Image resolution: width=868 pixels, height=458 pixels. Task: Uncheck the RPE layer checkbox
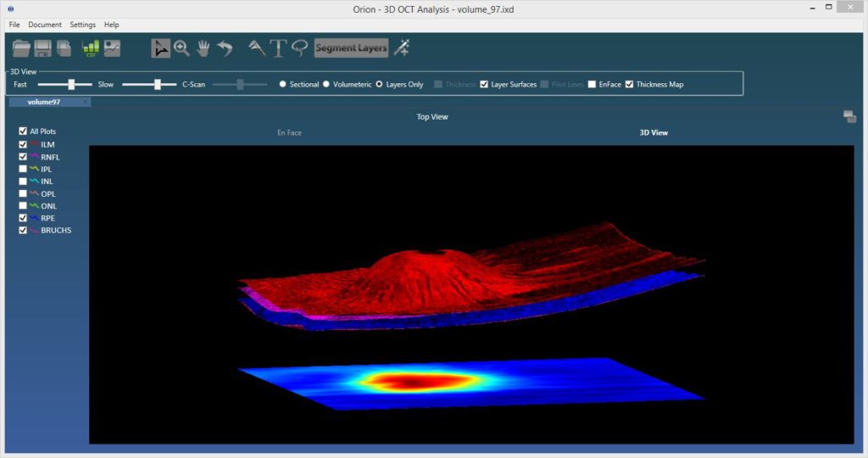(x=23, y=218)
